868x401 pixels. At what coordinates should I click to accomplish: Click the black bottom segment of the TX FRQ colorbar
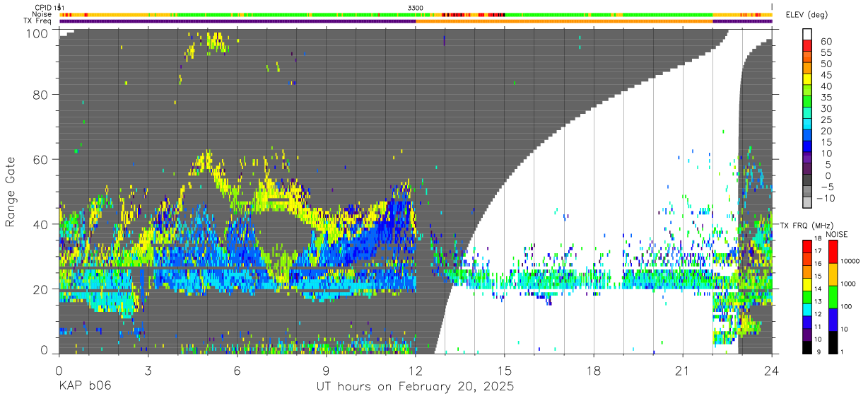(807, 348)
